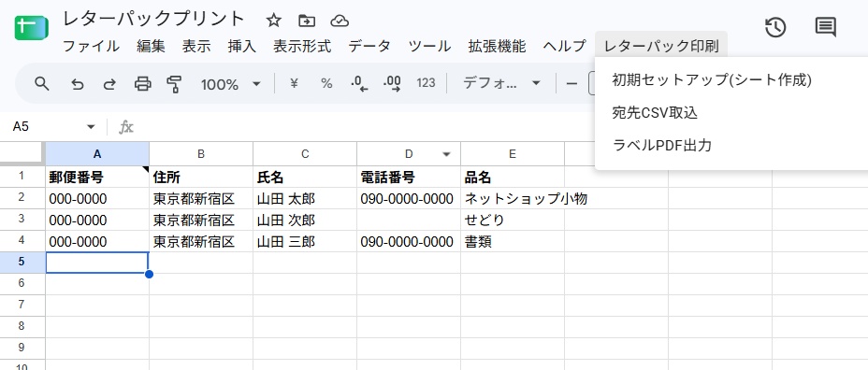Open the ヘルプ menu
868x370 pixels.
click(564, 46)
